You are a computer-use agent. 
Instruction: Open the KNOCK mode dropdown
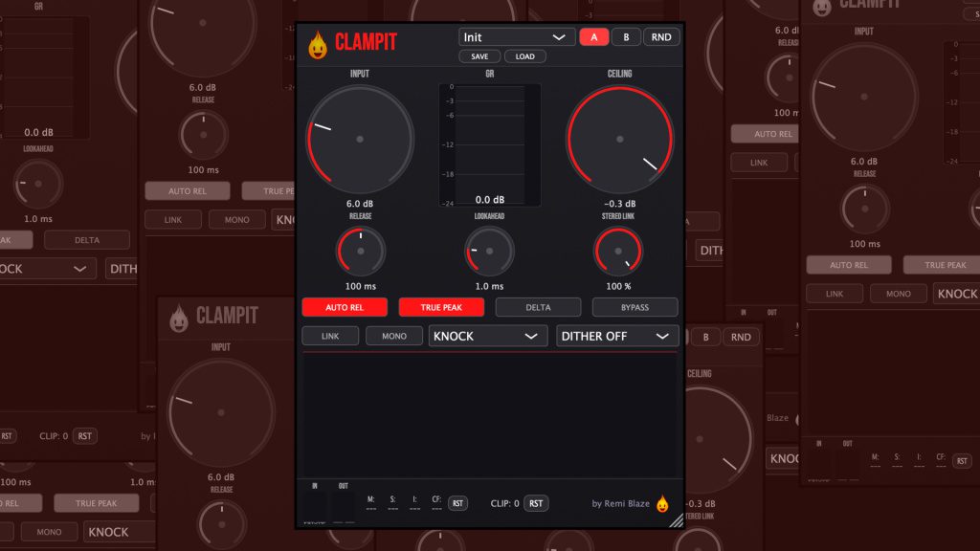point(488,336)
